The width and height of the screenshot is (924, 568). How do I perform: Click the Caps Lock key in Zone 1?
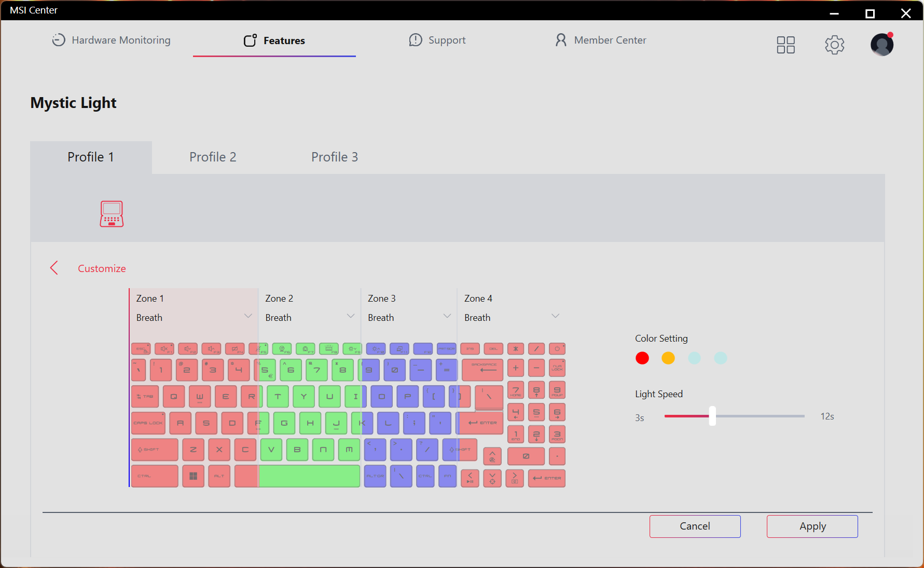point(148,423)
